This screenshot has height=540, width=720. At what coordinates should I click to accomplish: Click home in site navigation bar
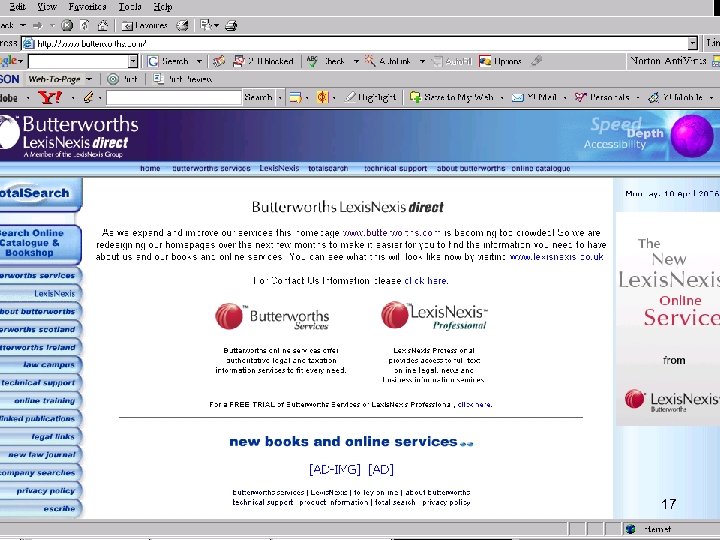(x=150, y=169)
